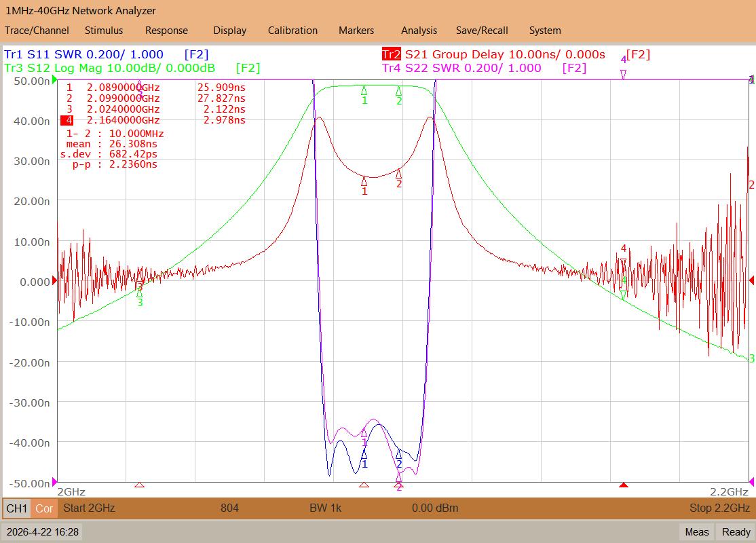The height and width of the screenshot is (543, 756).
Task: Click the 2GHz x-axis start label
Action: (x=71, y=492)
